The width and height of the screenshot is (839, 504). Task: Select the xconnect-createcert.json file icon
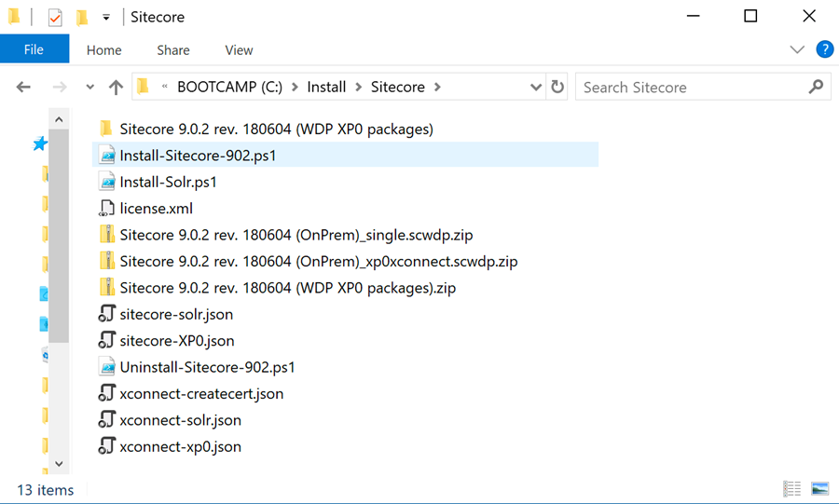coord(107,393)
